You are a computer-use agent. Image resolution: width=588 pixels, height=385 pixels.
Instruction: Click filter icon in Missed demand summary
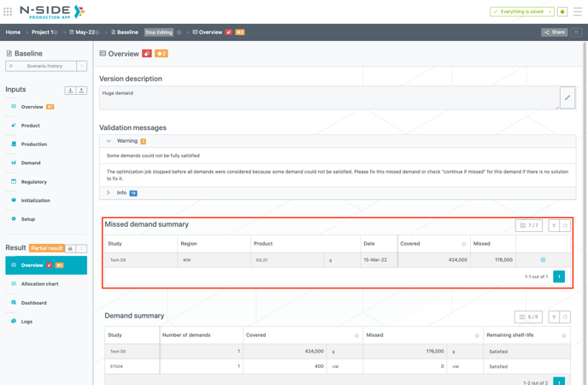(554, 226)
